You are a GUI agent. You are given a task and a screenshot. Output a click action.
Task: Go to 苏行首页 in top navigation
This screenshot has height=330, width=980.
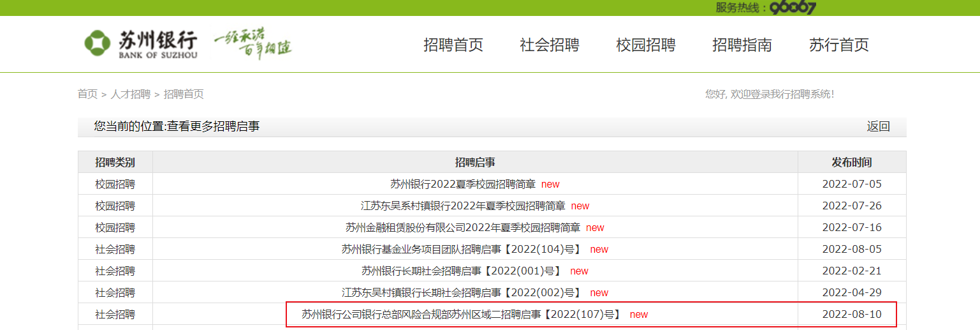coord(839,45)
